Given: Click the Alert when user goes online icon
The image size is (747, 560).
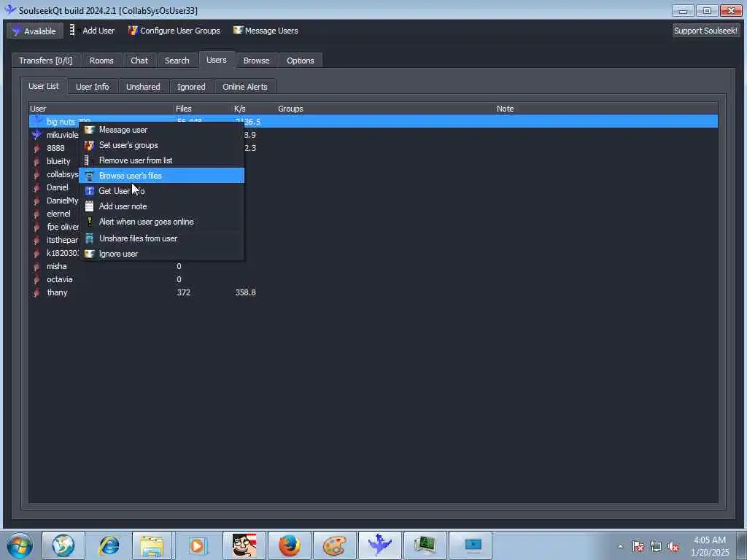Looking at the screenshot, I should pyautogui.click(x=89, y=221).
